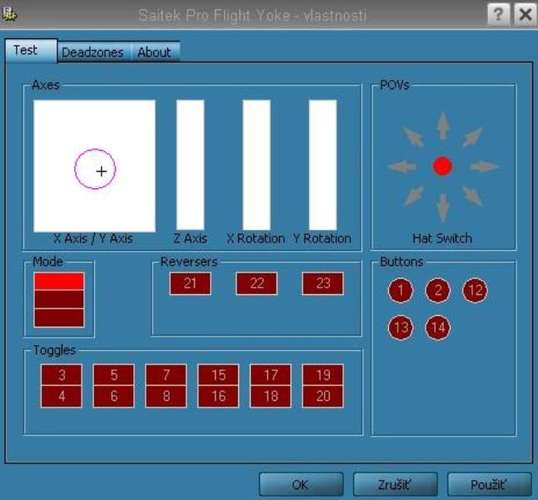Click the middle mode indicator
538x500 pixels.
[x=59, y=300]
